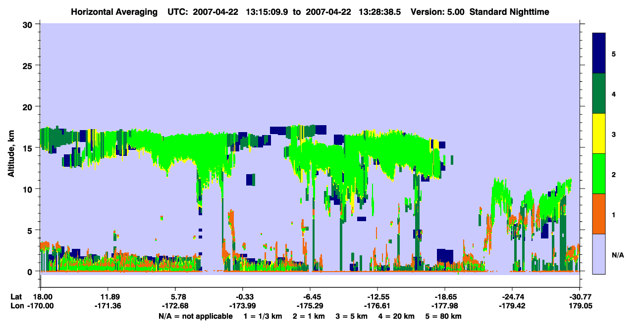644x330 pixels.
Task: Click longitude value -171.36
Action: pos(107,306)
